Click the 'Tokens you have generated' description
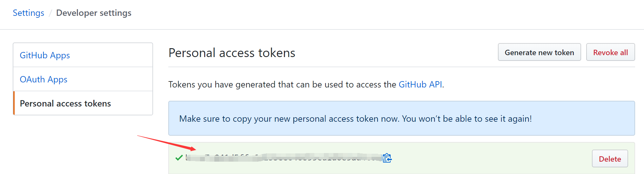Image resolution: width=644 pixels, height=174 pixels. click(306, 84)
